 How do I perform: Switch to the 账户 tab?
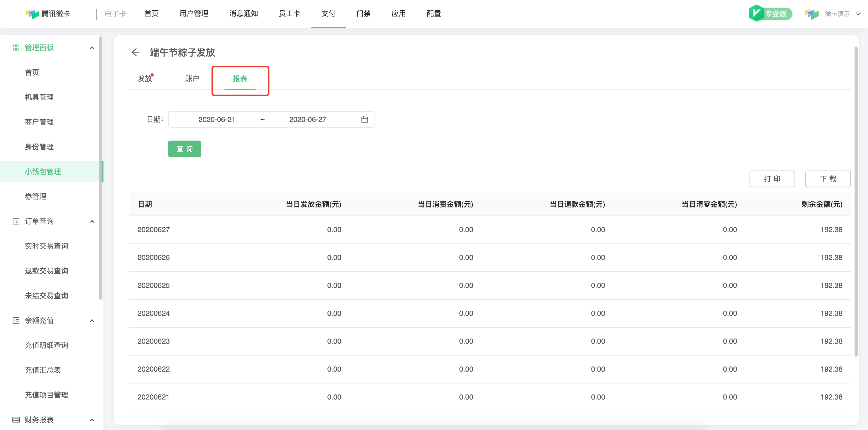click(x=192, y=79)
